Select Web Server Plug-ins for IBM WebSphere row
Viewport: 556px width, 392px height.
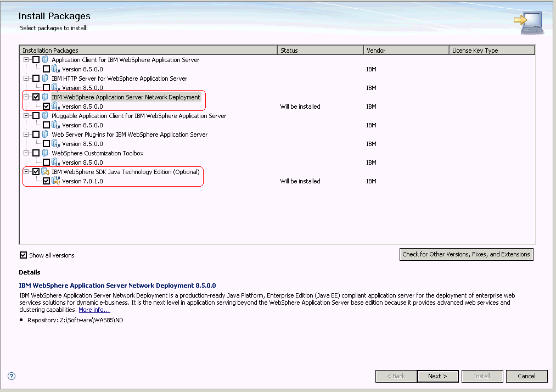(x=130, y=135)
